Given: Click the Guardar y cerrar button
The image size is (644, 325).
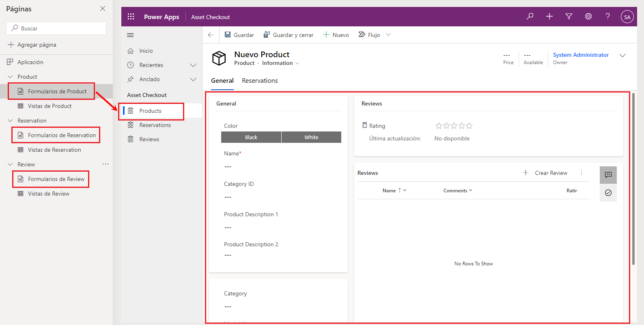Looking at the screenshot, I should [289, 35].
